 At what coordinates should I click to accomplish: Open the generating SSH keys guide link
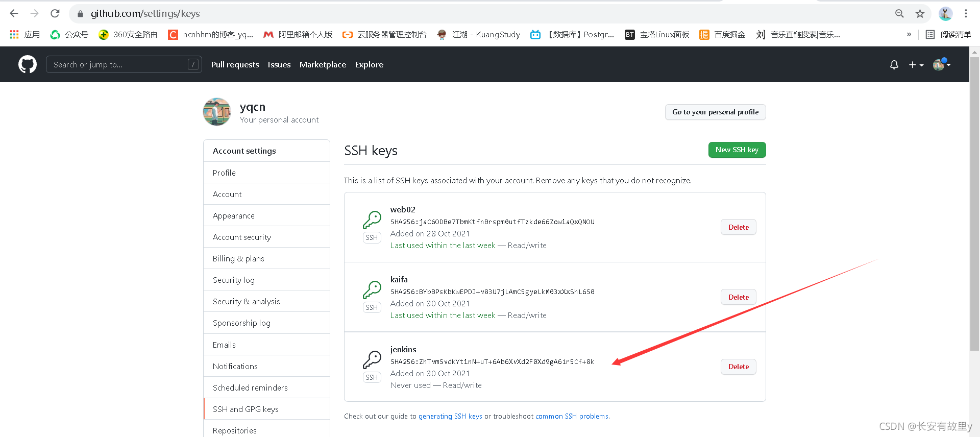(450, 417)
